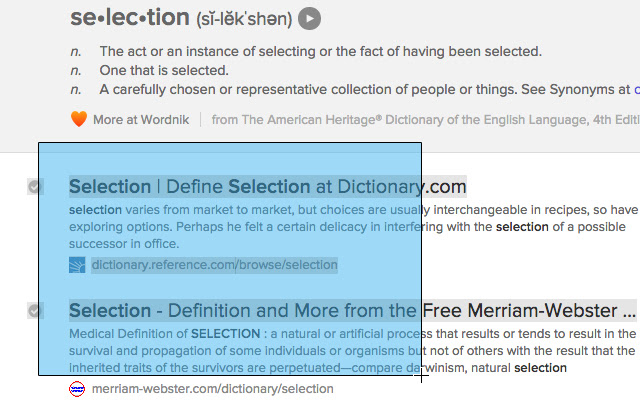Image resolution: width=640 pixels, height=400 pixels.
Task: Click the "A carefully chosen or representative collection" definition
Action: pos(366,89)
